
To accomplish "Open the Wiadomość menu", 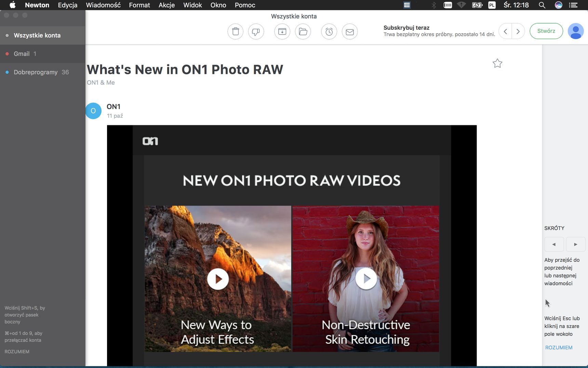I will 103,5.
